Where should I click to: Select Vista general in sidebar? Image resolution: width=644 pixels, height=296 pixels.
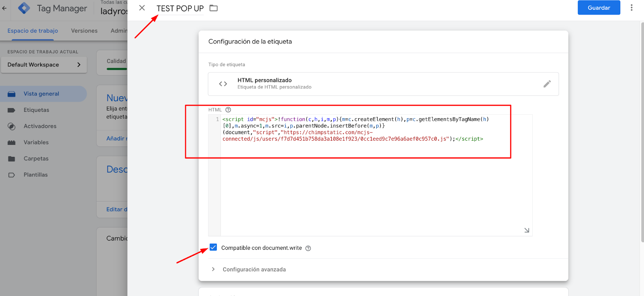(x=43, y=94)
